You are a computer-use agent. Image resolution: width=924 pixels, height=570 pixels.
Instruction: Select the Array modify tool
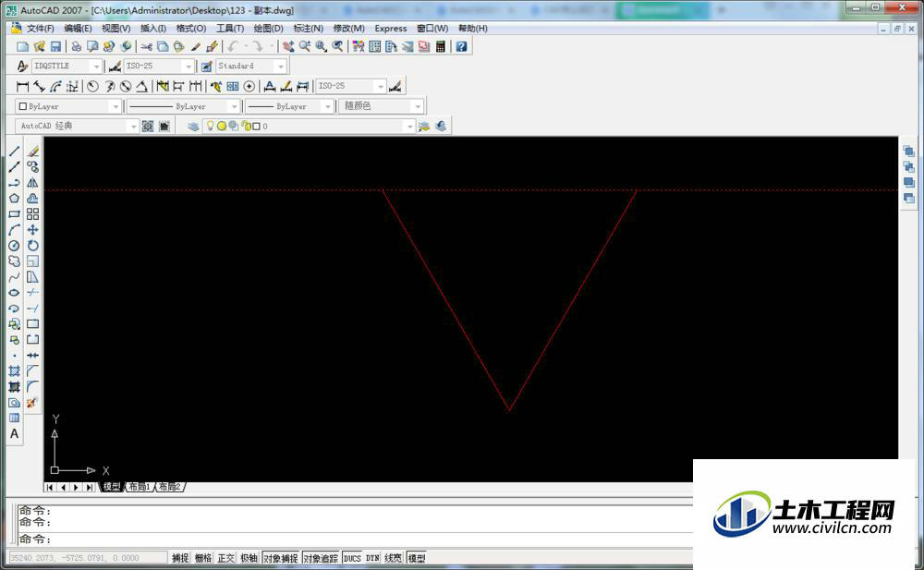[x=33, y=214]
